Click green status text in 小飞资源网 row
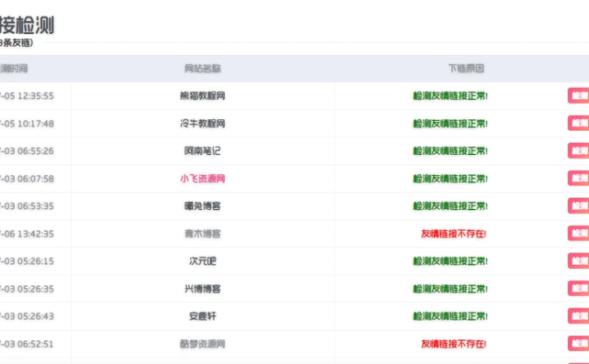Viewport: 589px width, 364px height. tap(450, 179)
